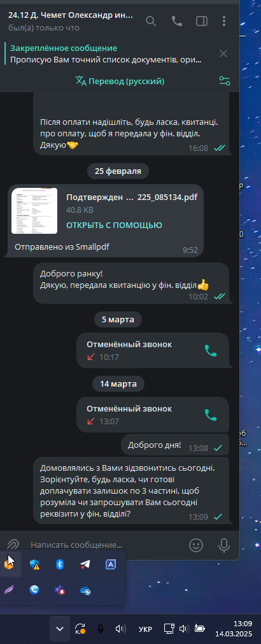Click the attach file paperclip icon

13,545
